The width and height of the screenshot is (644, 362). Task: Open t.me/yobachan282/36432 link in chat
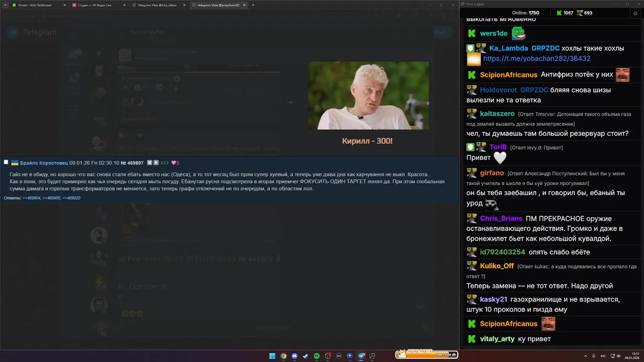[537, 59]
